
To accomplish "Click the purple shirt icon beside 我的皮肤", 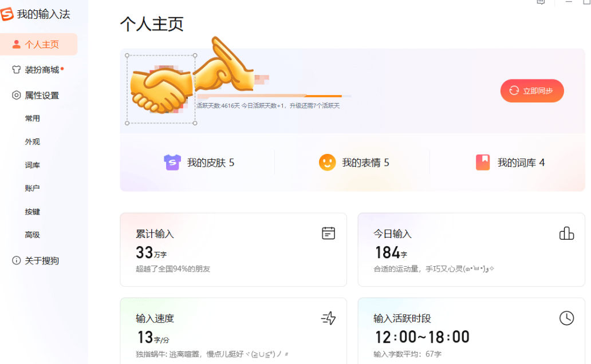I will coord(172,163).
